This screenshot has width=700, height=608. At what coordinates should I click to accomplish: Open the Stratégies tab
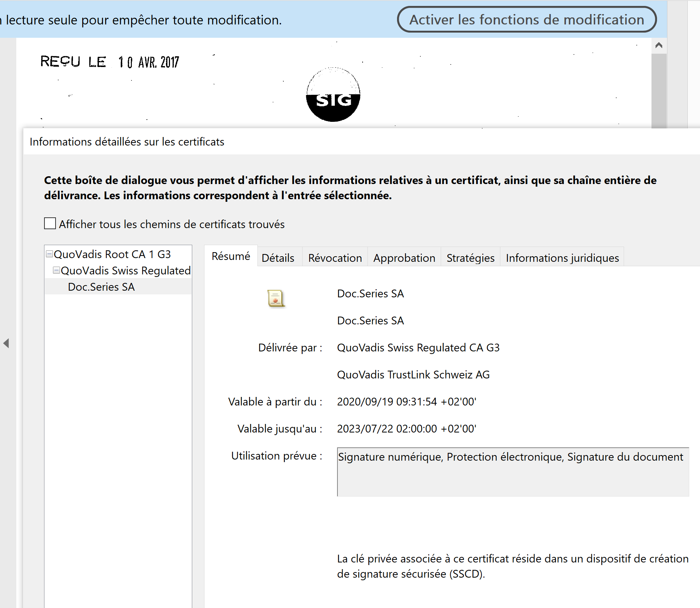pyautogui.click(x=470, y=258)
